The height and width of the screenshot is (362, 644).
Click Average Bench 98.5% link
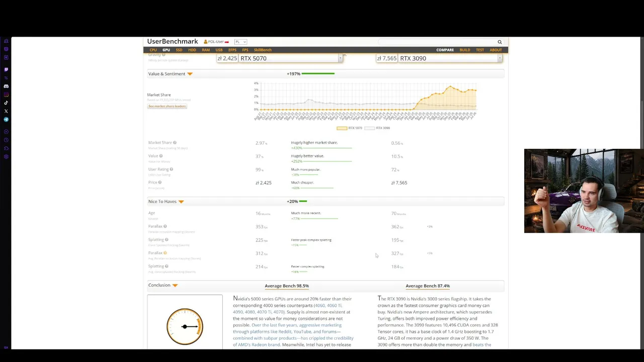287,286
